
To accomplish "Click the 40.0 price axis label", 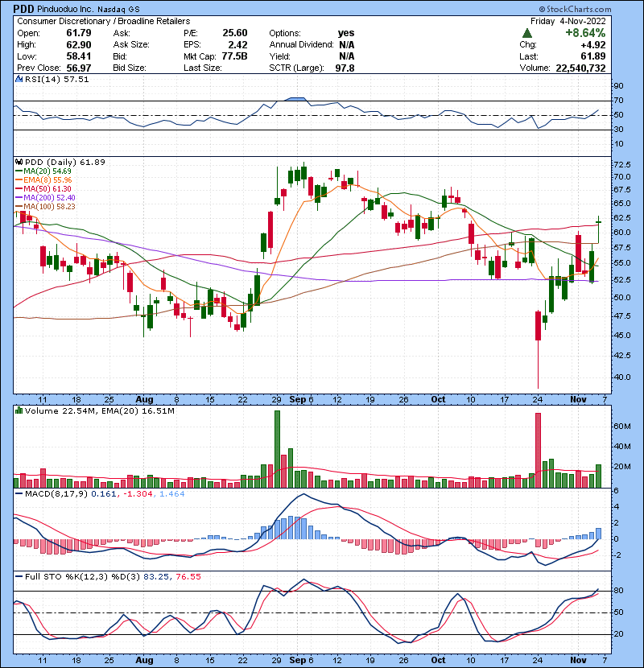I will point(621,377).
